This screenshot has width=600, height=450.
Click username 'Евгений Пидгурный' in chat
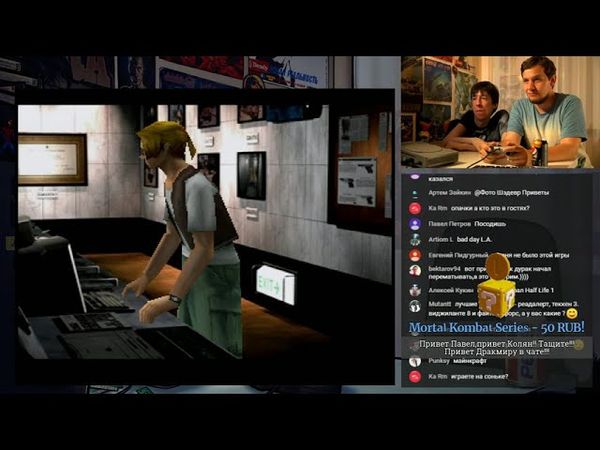tap(458, 255)
